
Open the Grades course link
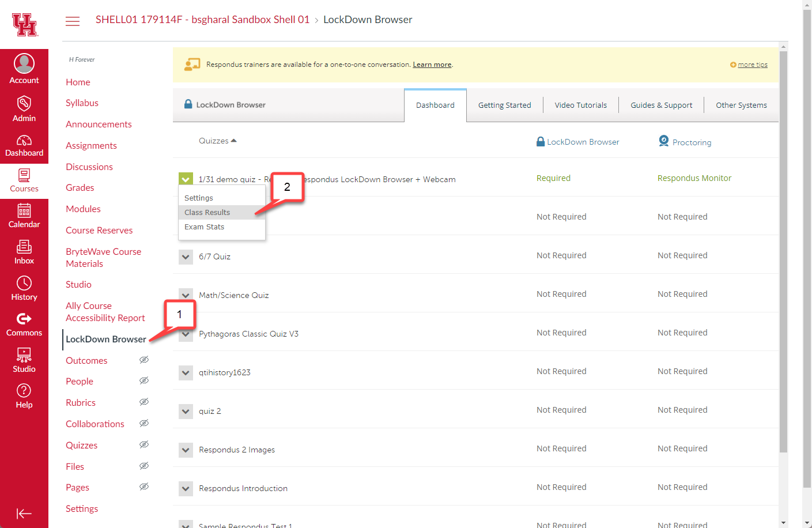pos(80,187)
